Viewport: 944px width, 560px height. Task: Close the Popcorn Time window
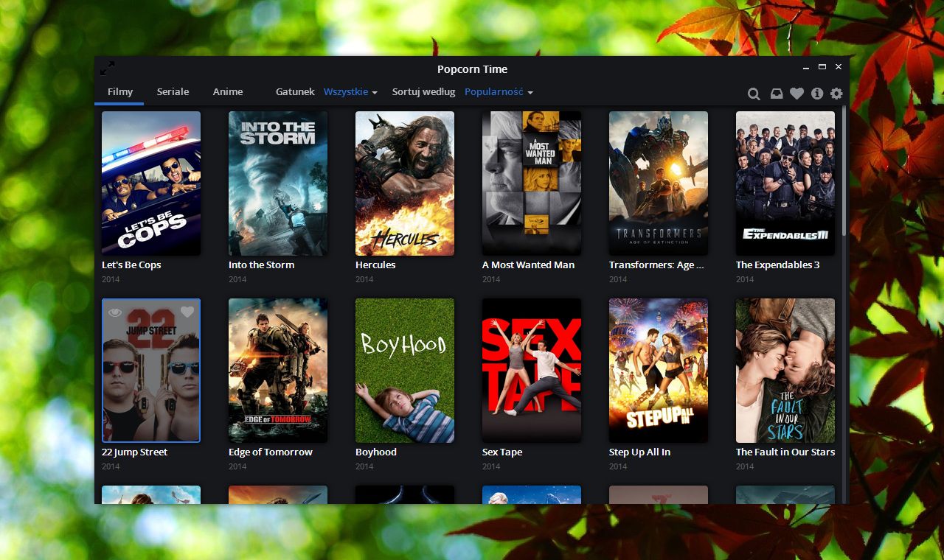[x=839, y=67]
